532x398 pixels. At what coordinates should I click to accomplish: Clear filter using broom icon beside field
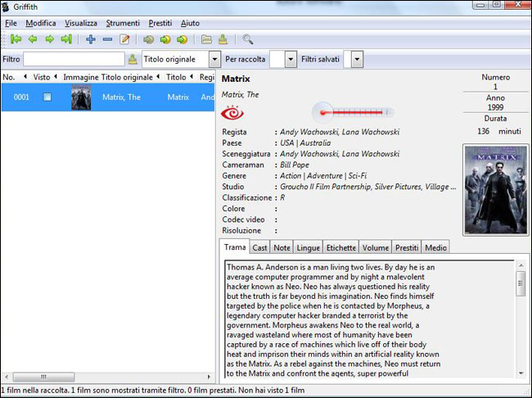pyautogui.click(x=133, y=60)
